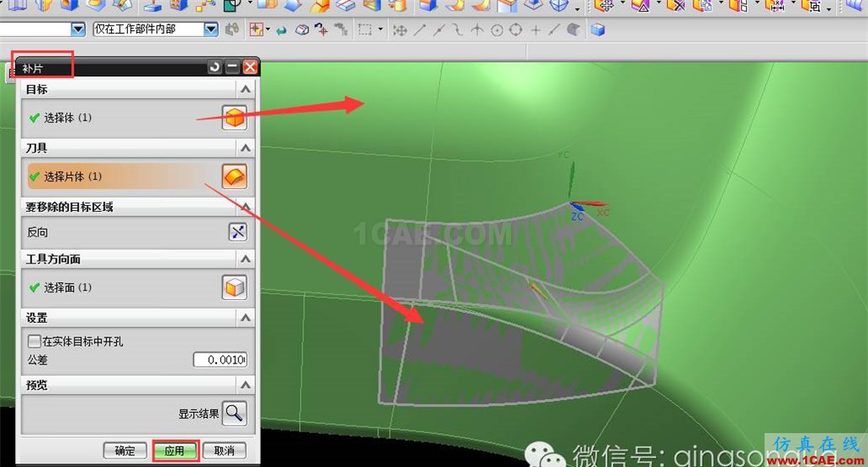The width and height of the screenshot is (868, 467).
Task: Open the 仅在工作部件内部 scope dropdown
Action: click(211, 30)
